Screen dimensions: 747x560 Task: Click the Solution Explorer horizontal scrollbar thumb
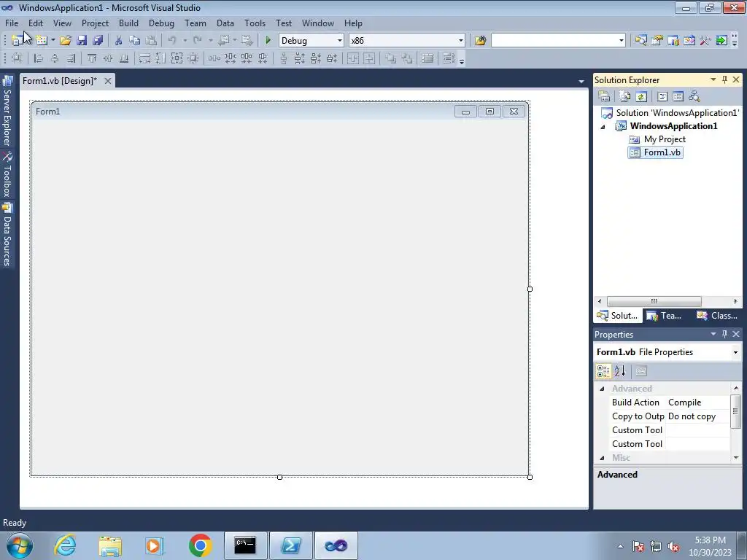pyautogui.click(x=654, y=301)
